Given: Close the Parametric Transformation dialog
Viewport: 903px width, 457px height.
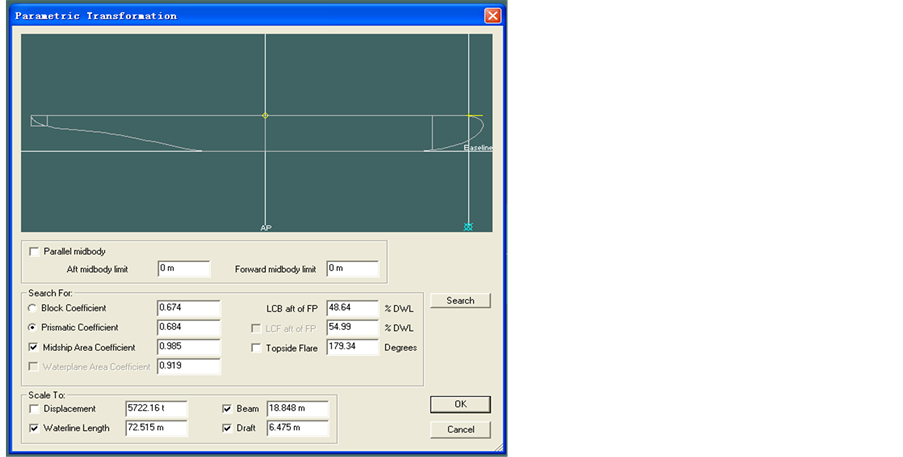Looking at the screenshot, I should (492, 16).
